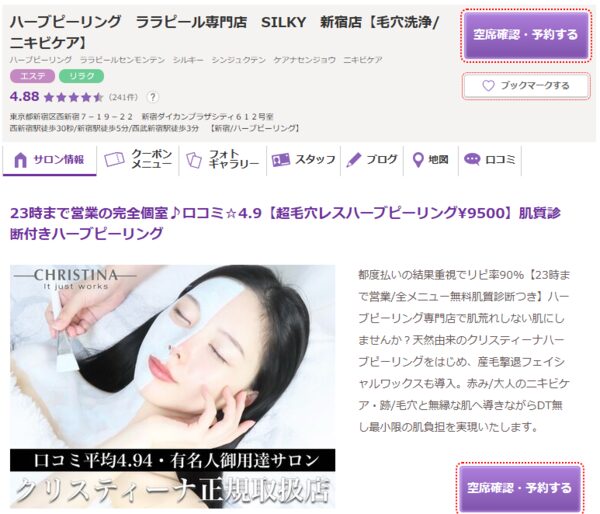Screen dimensions: 600x514
Task: Click the 4.88 star rating
Action: click(57, 97)
